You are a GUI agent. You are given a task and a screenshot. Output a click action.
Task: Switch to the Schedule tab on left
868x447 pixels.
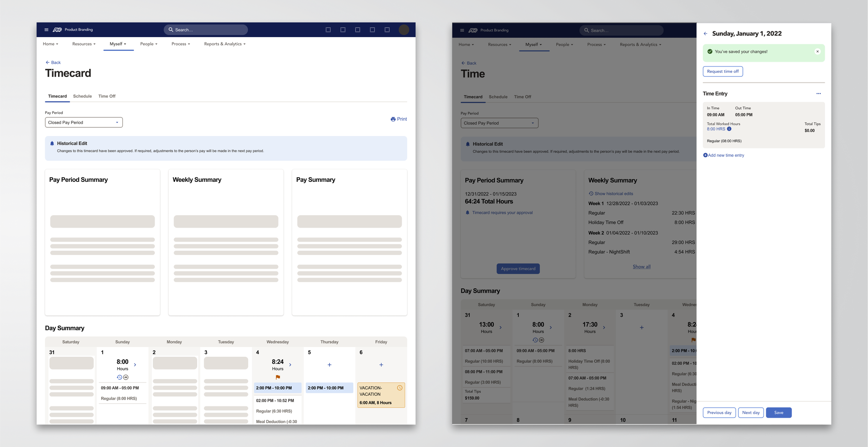[82, 96]
